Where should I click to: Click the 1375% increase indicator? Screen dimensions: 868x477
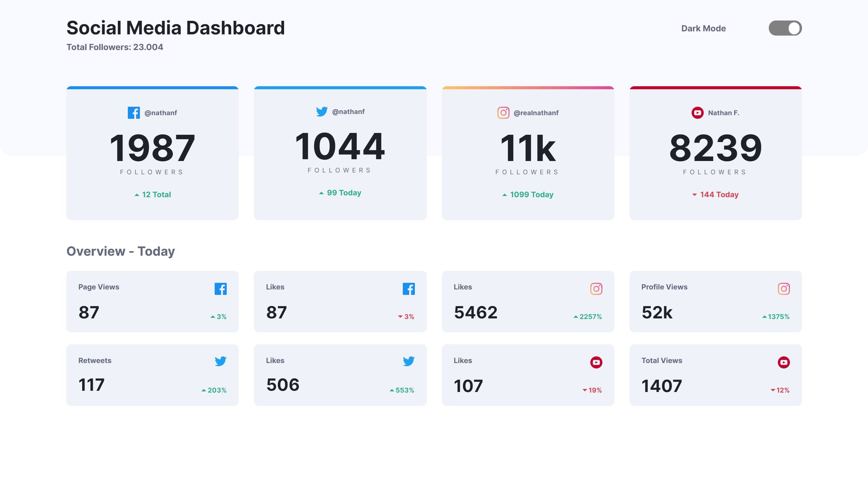tap(775, 317)
